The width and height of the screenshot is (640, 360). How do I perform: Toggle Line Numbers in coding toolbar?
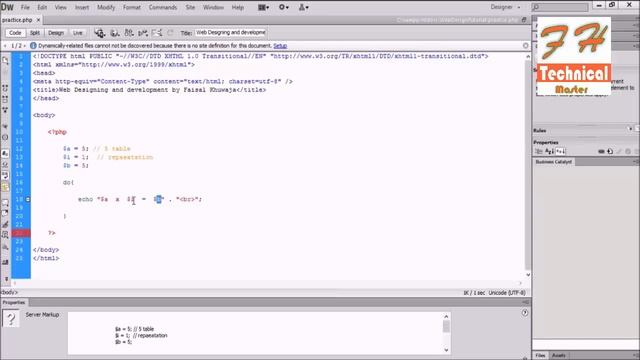[5, 153]
